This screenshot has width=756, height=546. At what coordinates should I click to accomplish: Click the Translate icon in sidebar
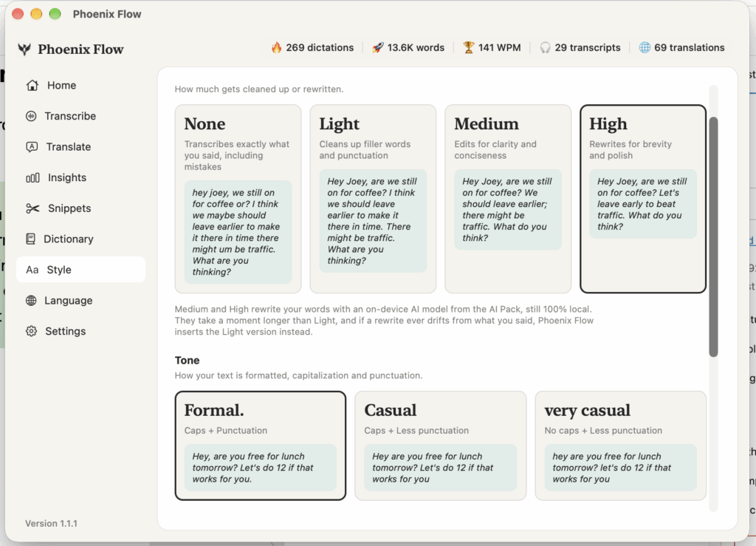(x=31, y=147)
